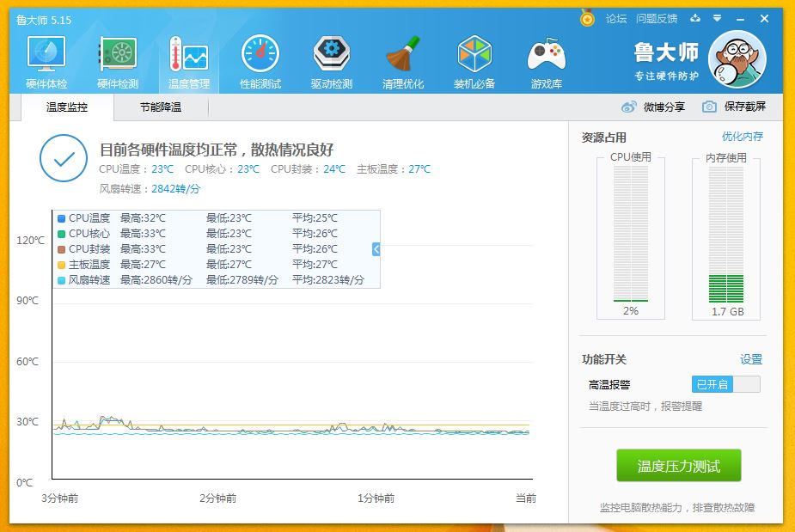Click the CPU使用 usage bar meter

tap(631, 234)
